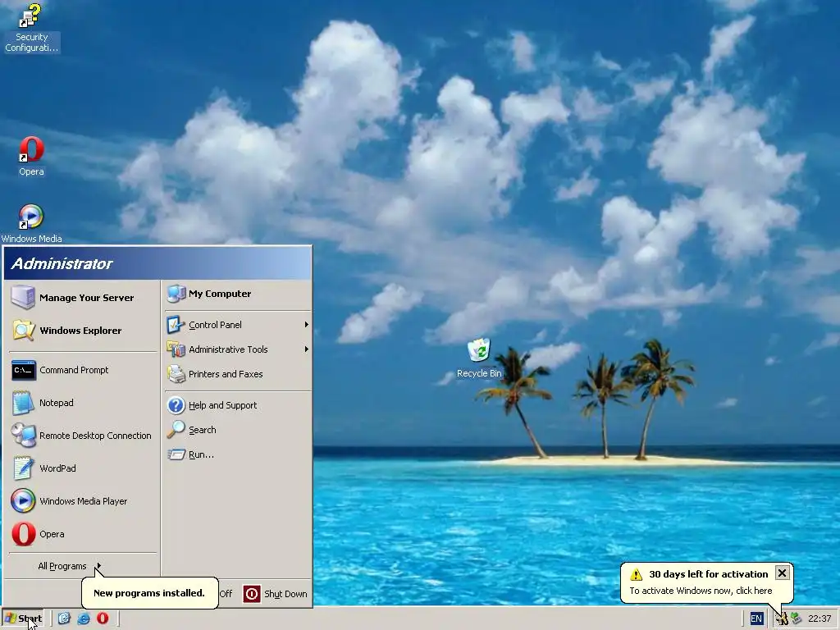This screenshot has width=840, height=630.
Task: Click the All Programs label
Action: pos(62,566)
